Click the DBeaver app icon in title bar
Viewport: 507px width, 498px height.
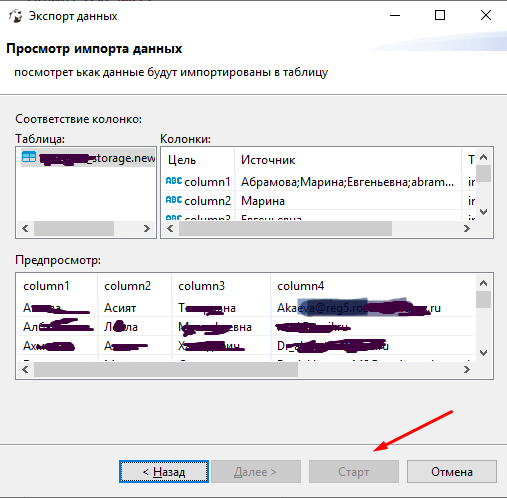point(15,16)
